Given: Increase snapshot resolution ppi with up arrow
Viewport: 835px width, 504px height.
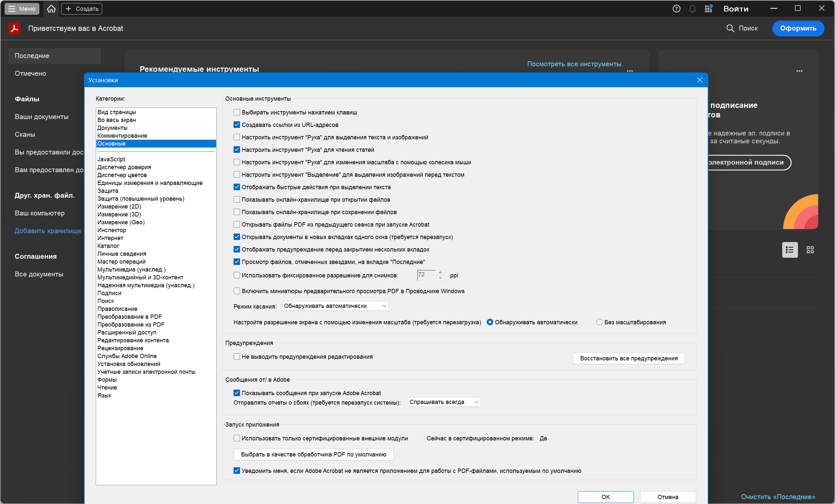Looking at the screenshot, I should click(x=440, y=272).
